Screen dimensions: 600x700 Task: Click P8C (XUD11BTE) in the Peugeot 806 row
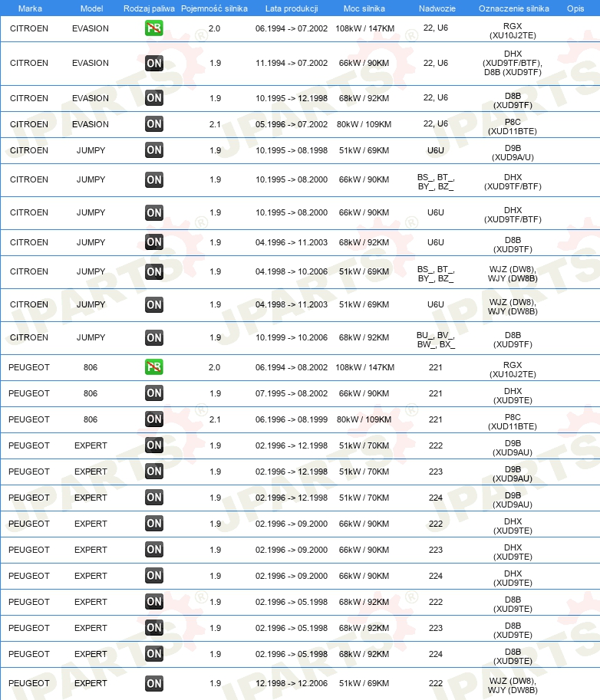tap(513, 422)
